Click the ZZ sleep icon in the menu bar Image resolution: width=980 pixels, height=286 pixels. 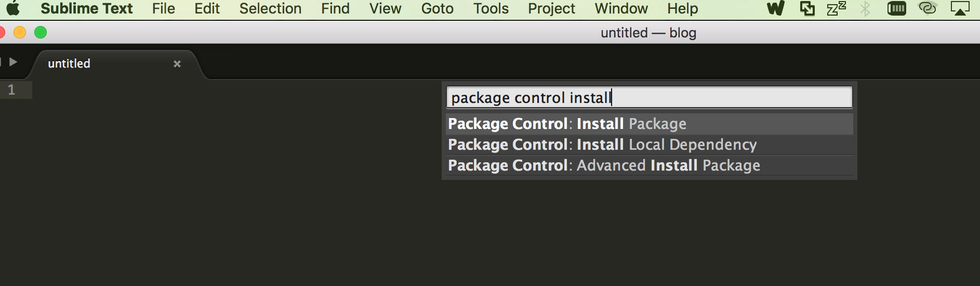pos(837,8)
